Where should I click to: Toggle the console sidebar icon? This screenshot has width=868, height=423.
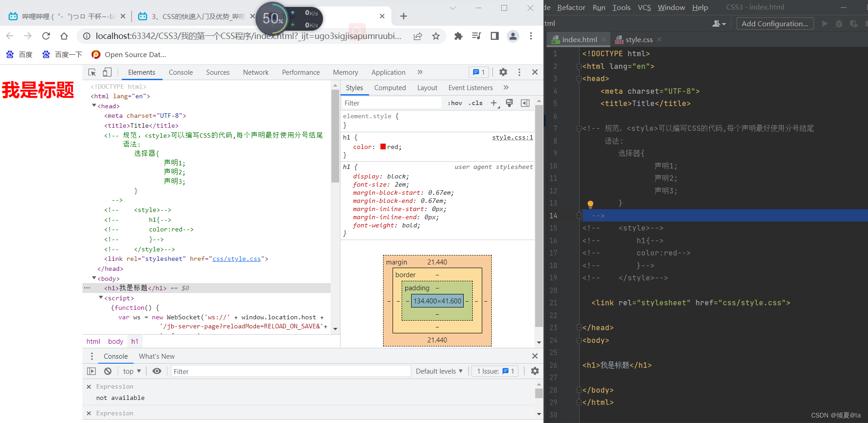tap(91, 371)
